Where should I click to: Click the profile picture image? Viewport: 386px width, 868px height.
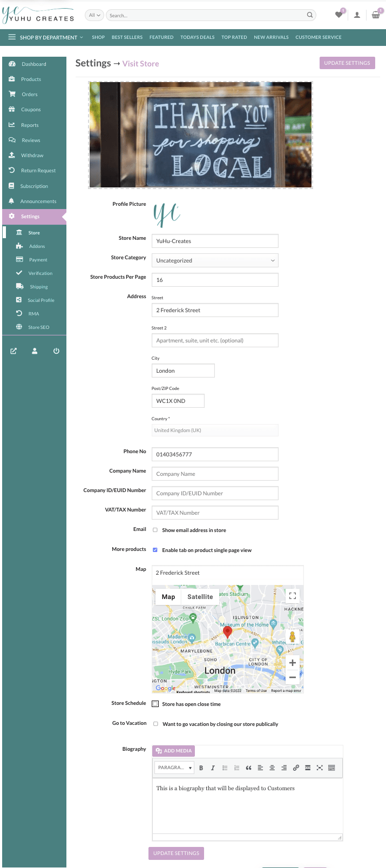click(x=167, y=214)
